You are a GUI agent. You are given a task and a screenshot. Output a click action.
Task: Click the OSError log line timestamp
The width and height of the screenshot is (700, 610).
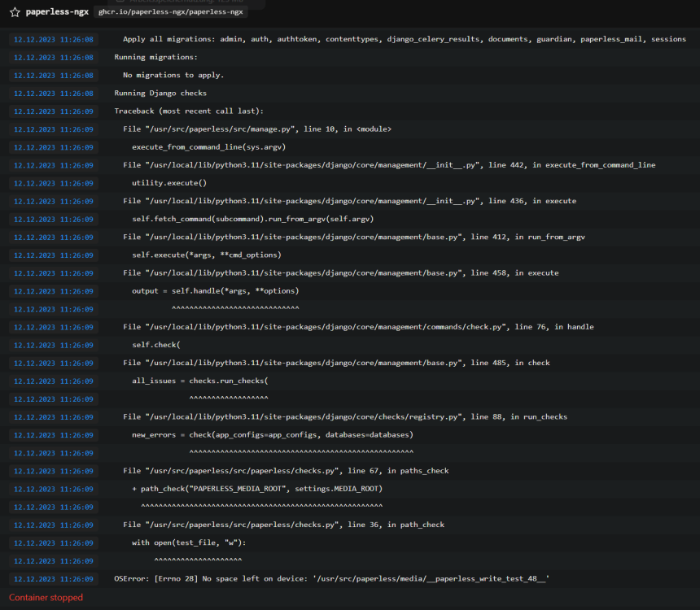pos(54,579)
